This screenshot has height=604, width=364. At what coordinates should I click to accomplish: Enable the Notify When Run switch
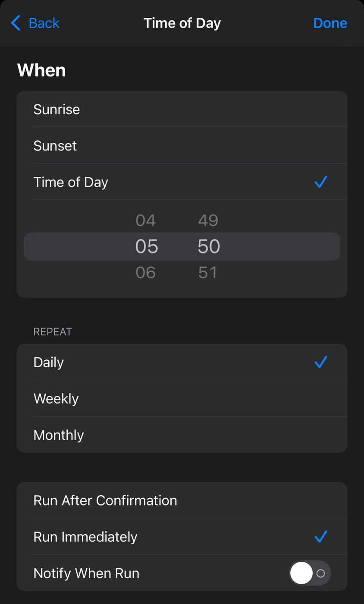point(310,573)
